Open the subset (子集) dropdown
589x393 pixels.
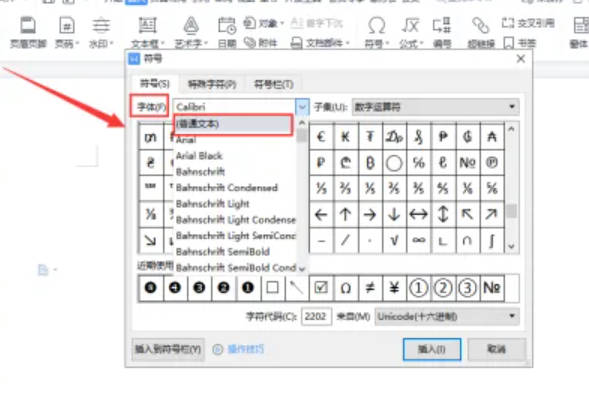[436, 107]
